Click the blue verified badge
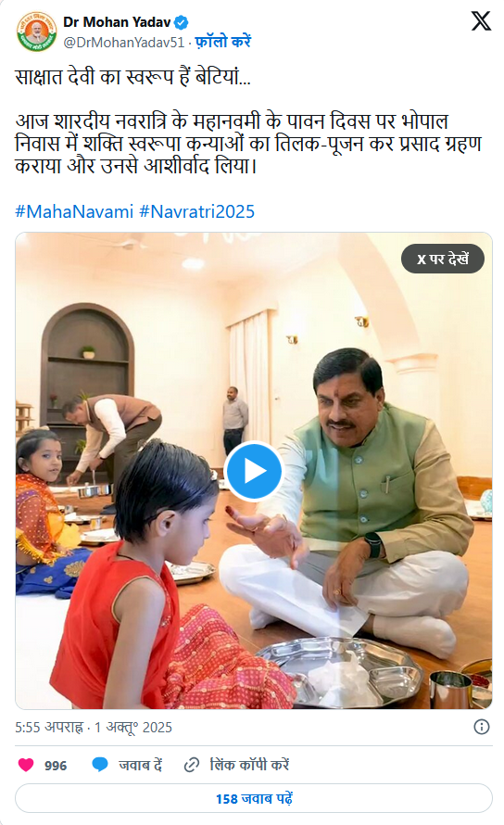 (x=182, y=22)
